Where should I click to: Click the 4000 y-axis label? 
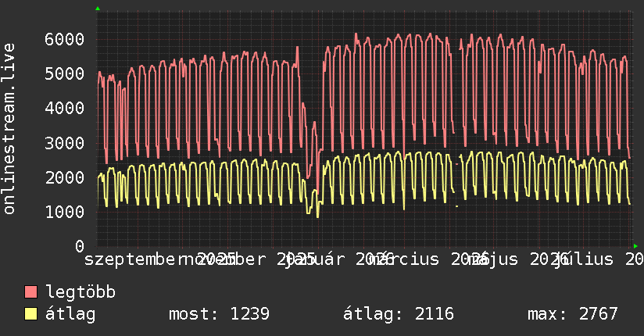(x=65, y=109)
